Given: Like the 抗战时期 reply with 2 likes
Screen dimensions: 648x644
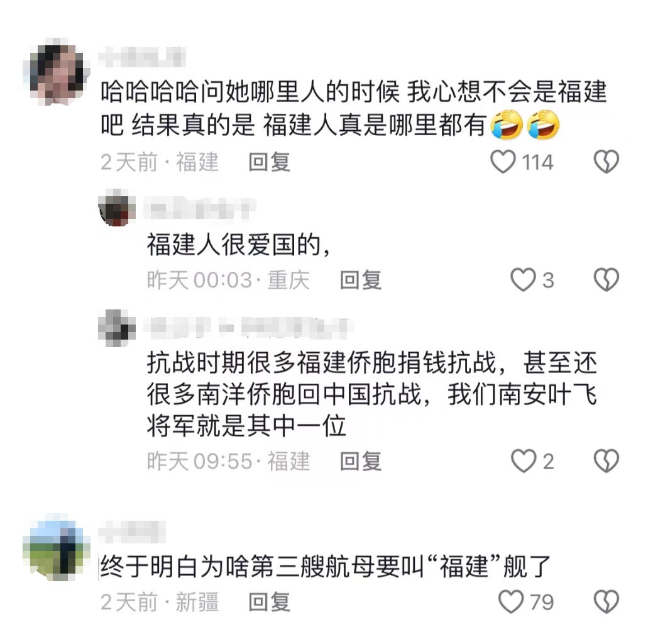Looking at the screenshot, I should pos(524,461).
